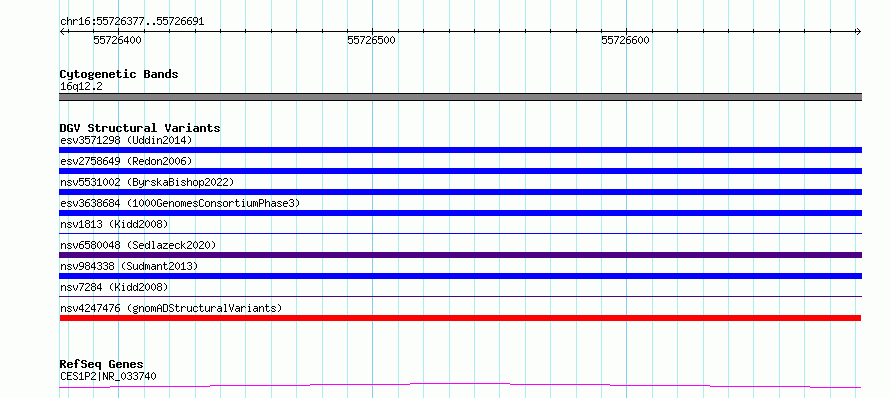Click the RefSeq Genes track heading
The width and height of the screenshot is (890, 398).
pos(102,364)
